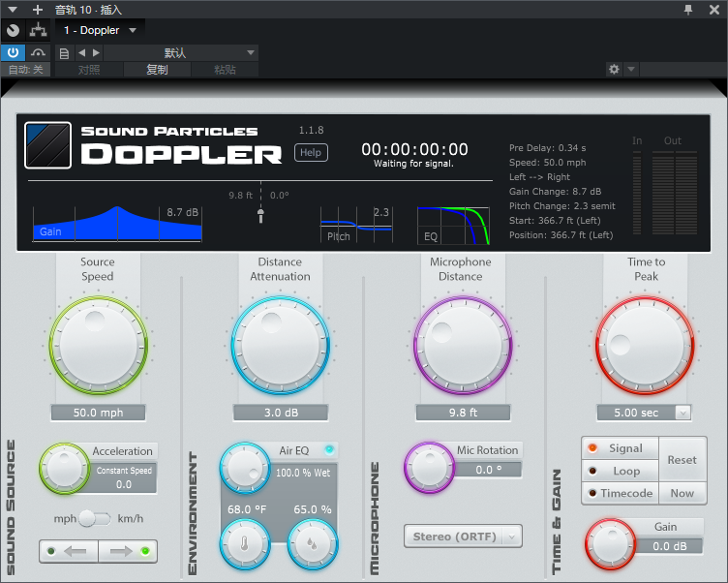Click the EQ curve graph
This screenshot has height=583, width=728.
pos(453,226)
